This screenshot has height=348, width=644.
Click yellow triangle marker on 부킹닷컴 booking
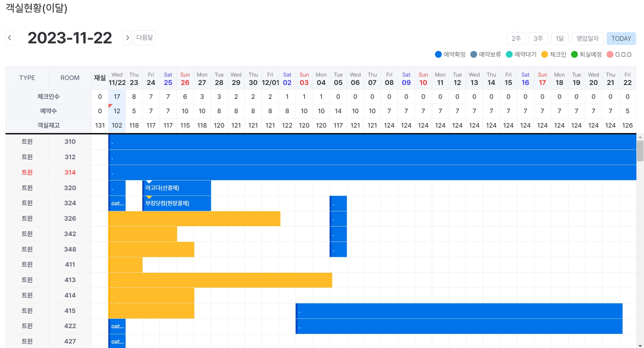click(x=149, y=197)
